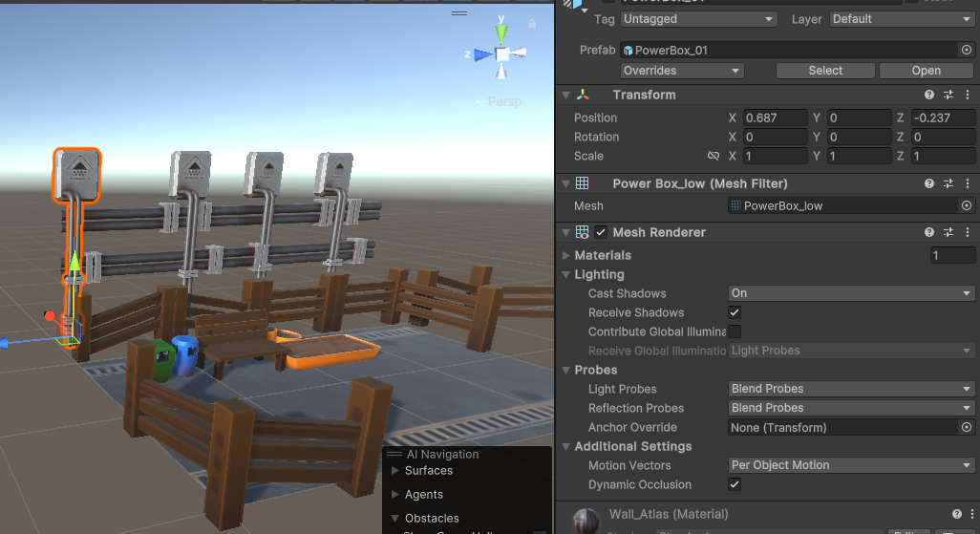Open Mesh Filter help icon

click(929, 183)
